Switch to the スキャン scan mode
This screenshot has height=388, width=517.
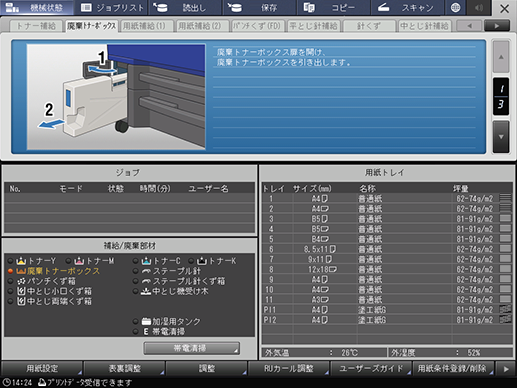[x=407, y=7]
